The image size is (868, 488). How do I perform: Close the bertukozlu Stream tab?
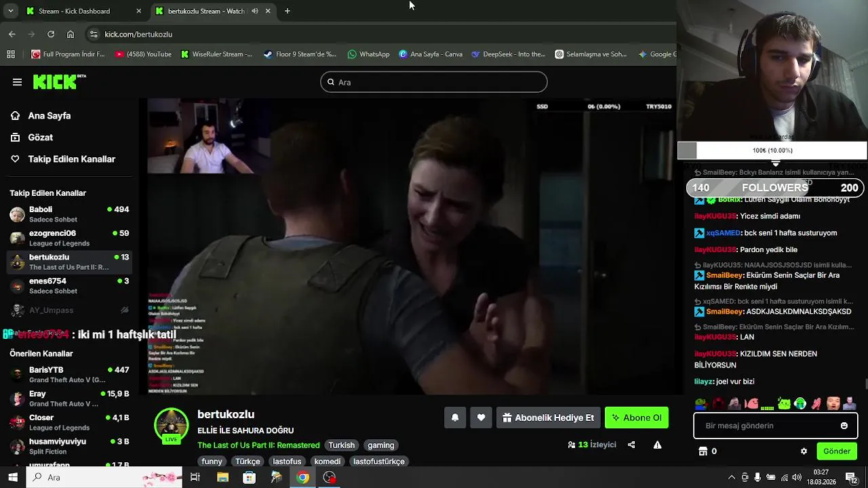268,11
